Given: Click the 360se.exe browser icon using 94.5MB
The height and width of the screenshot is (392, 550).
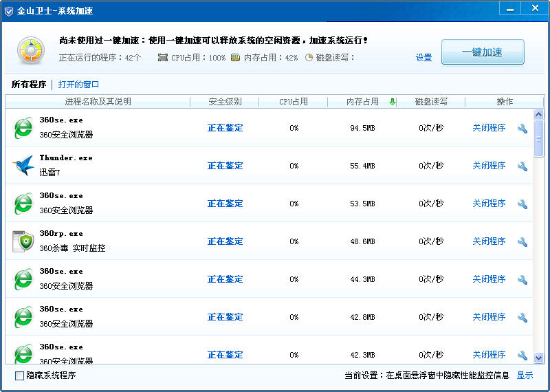Looking at the screenshot, I should click(23, 128).
